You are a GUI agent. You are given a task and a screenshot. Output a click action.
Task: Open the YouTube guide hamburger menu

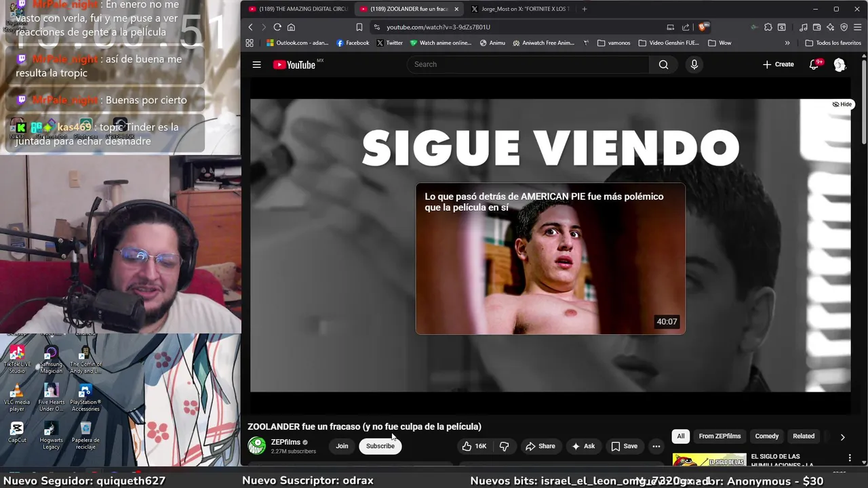[x=256, y=64]
